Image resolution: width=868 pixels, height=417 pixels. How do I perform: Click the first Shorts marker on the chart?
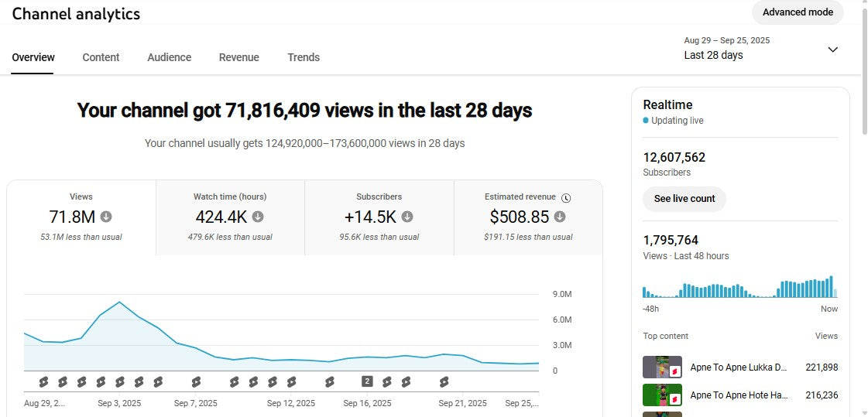[43, 381]
